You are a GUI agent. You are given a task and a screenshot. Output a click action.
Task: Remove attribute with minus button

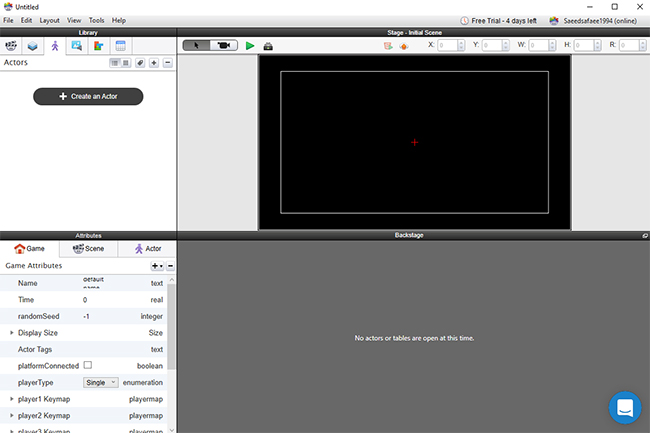170,266
